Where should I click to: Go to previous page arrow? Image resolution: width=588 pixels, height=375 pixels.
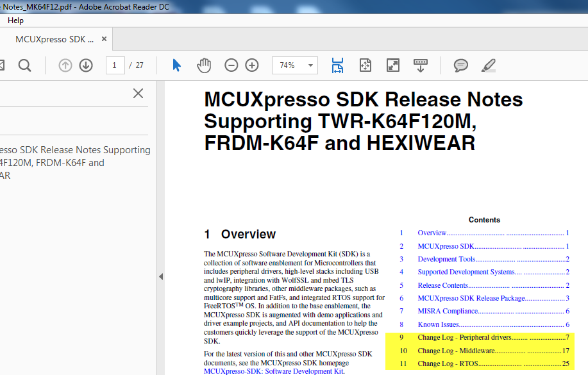click(x=65, y=65)
